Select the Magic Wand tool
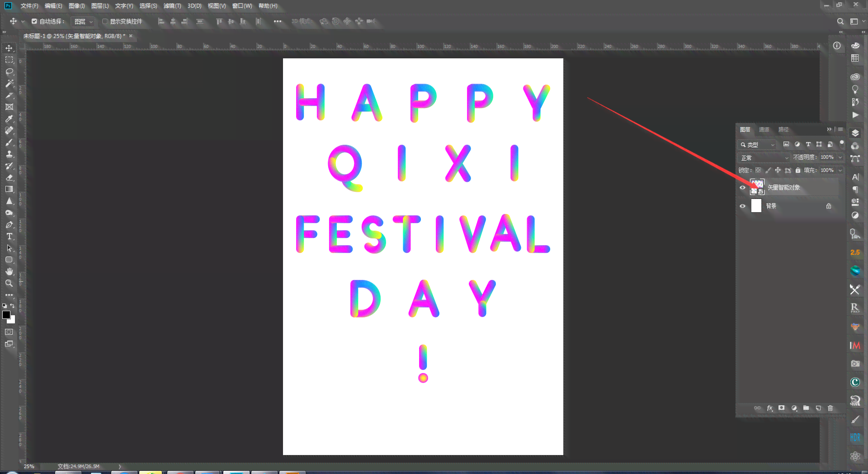868x474 pixels. (9, 83)
